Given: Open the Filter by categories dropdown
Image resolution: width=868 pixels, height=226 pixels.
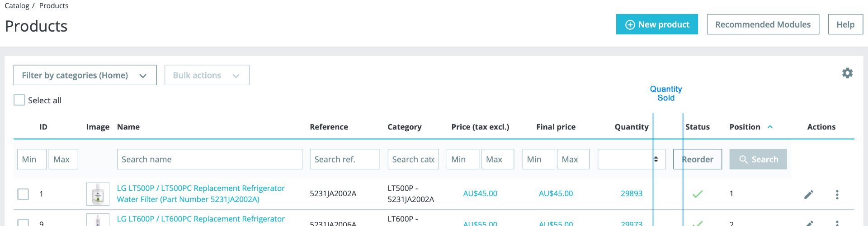Looking at the screenshot, I should (85, 75).
